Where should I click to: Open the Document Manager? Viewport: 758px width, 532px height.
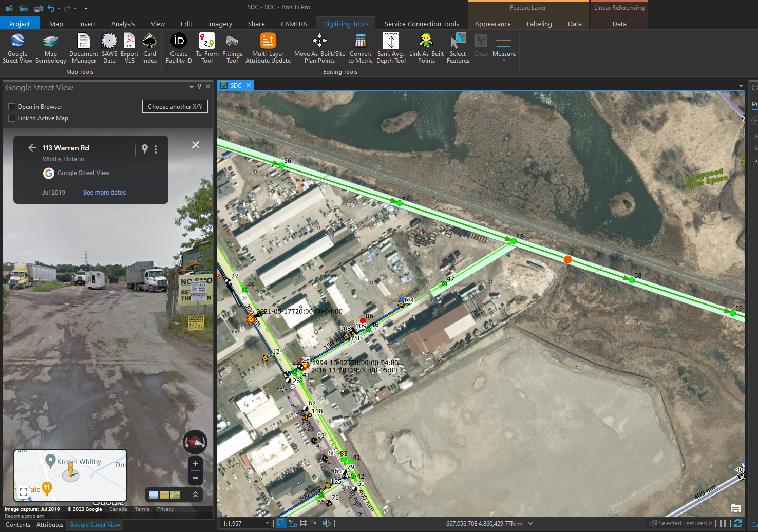(x=83, y=48)
